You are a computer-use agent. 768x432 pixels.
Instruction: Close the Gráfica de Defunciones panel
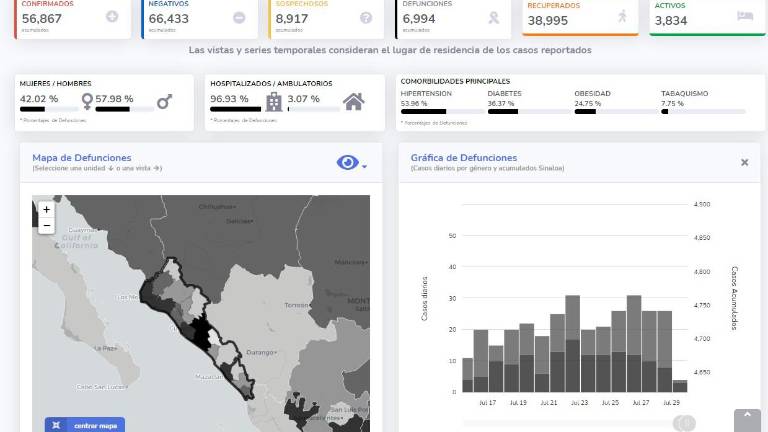744,162
